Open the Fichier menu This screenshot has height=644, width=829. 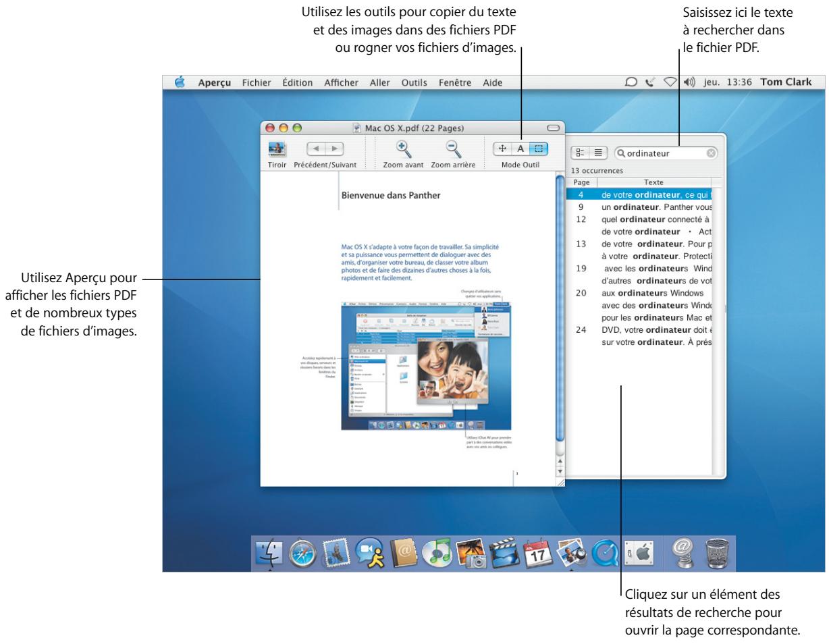[x=257, y=82]
